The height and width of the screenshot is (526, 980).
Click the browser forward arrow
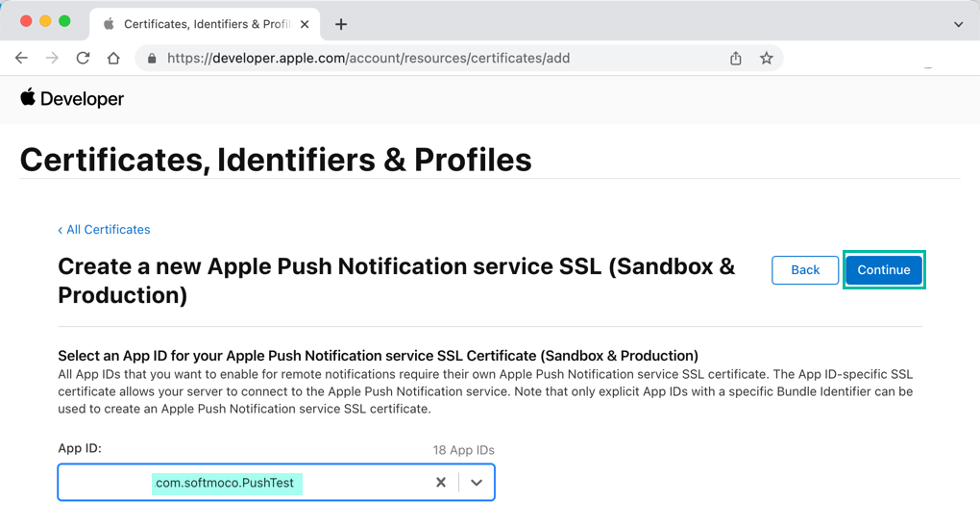pyautogui.click(x=52, y=58)
